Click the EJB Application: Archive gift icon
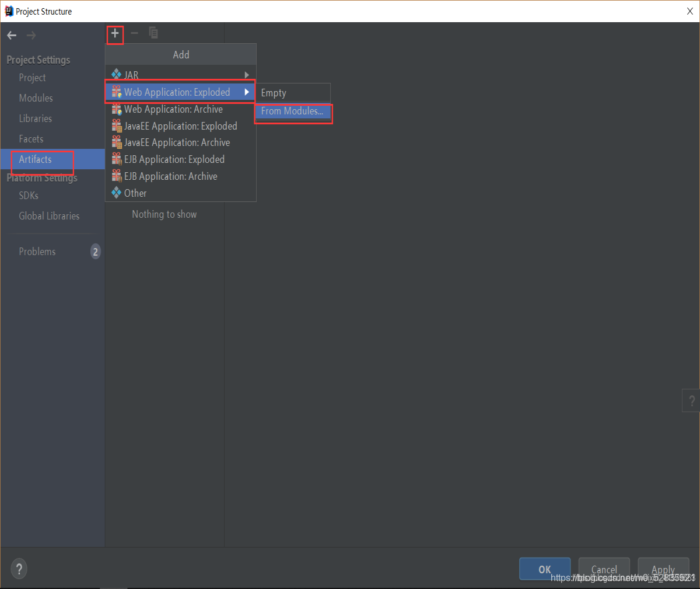700x589 pixels. tap(117, 176)
